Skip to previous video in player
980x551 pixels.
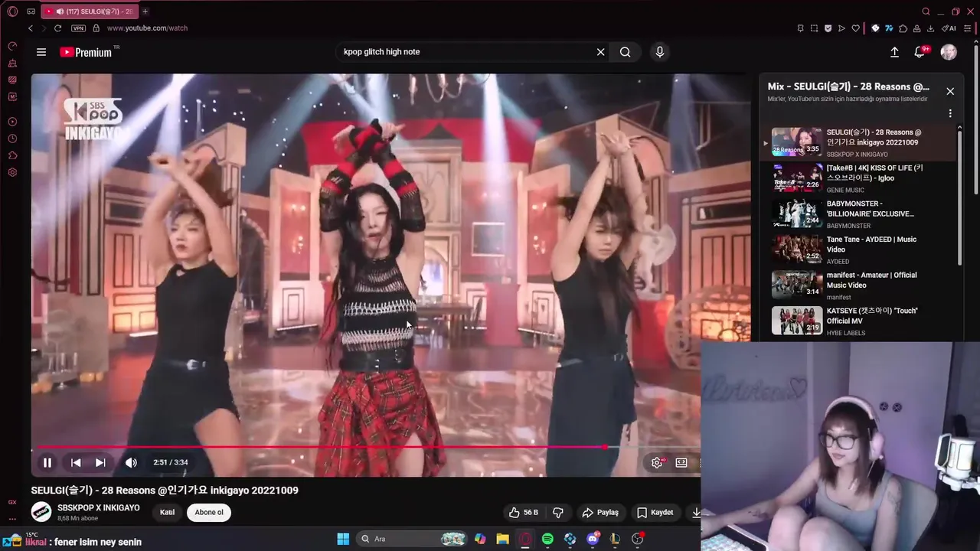pyautogui.click(x=76, y=462)
